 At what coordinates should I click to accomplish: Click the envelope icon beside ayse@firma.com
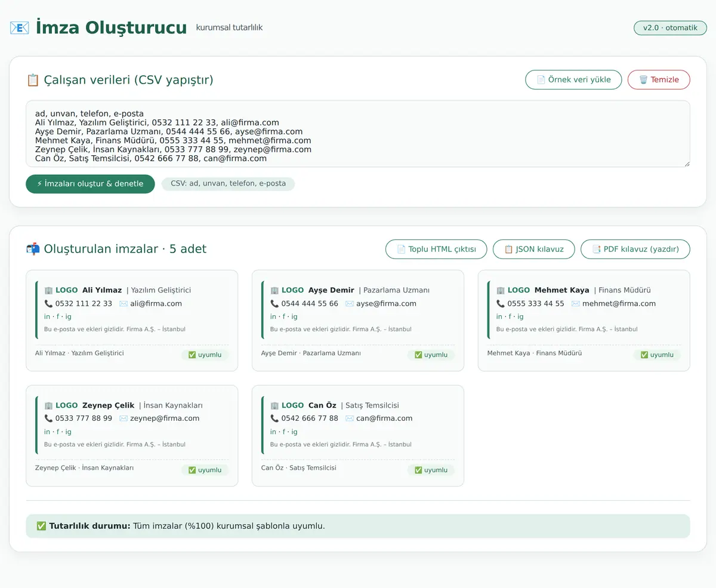click(x=350, y=303)
